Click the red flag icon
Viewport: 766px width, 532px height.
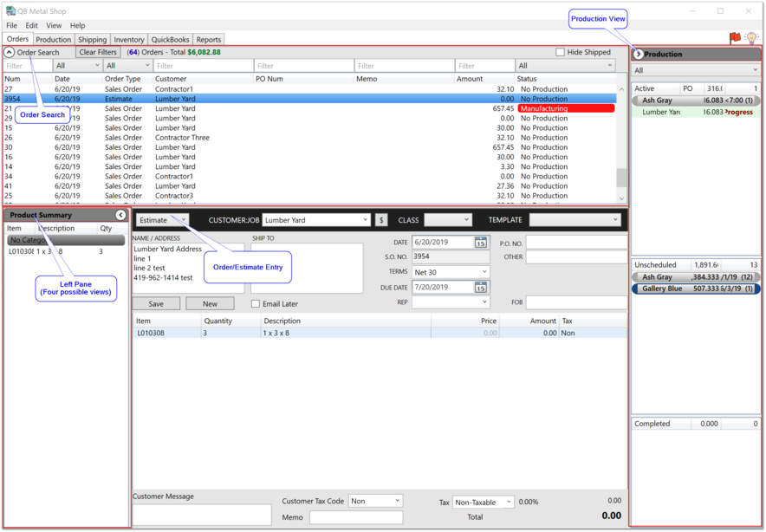point(735,38)
